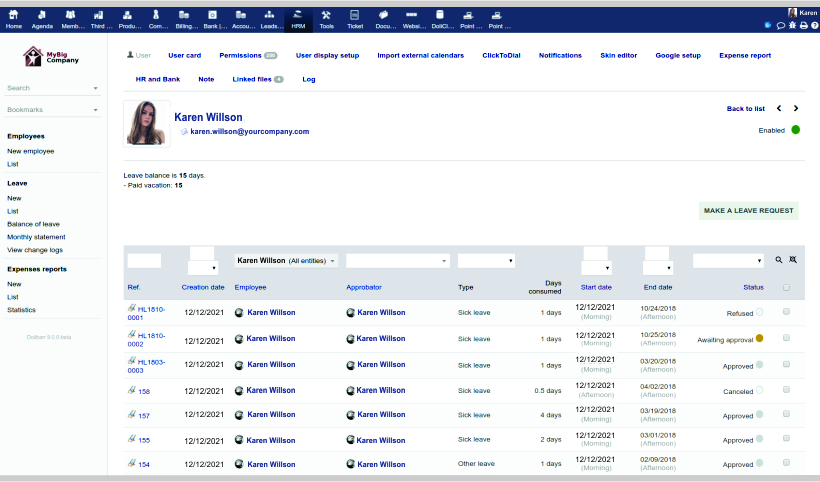
Task: Click the Back to list link
Action: click(745, 108)
